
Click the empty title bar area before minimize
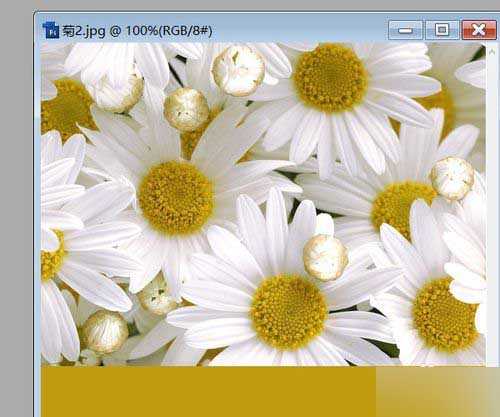click(x=300, y=30)
